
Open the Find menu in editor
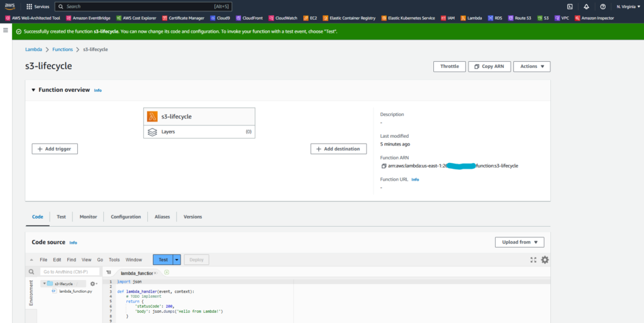(x=72, y=259)
